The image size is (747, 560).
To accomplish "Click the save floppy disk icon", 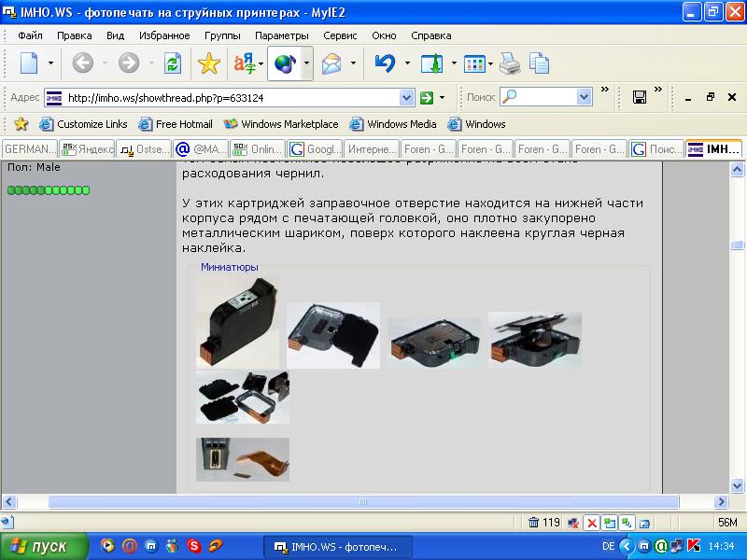I will (640, 97).
